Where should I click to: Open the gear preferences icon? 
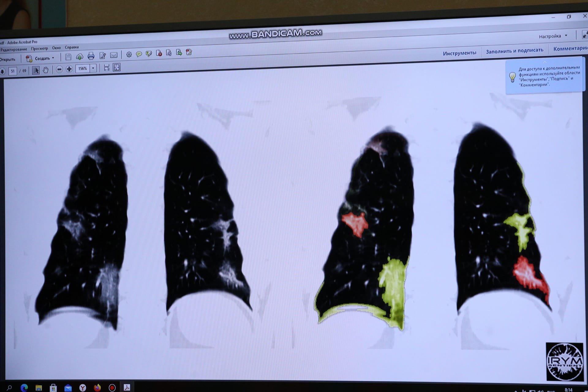(129, 55)
